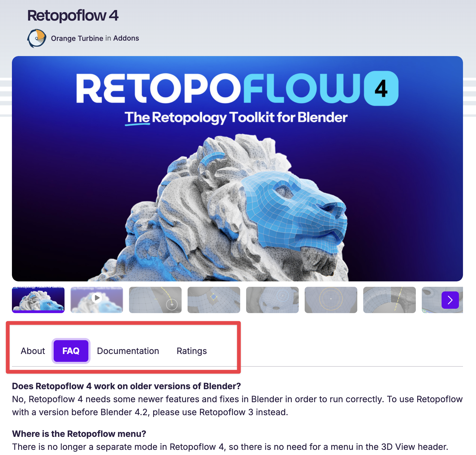Select the FAQ tab
Viewport: 476px width, 455px height.
click(71, 351)
